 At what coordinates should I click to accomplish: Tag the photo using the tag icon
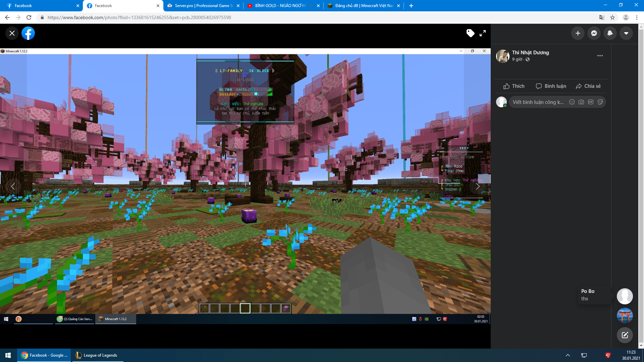coord(470,33)
